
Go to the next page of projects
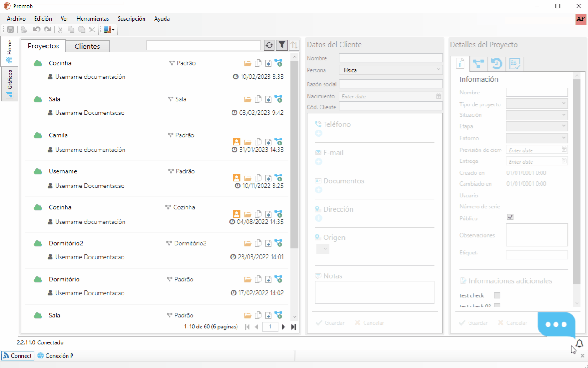click(284, 327)
